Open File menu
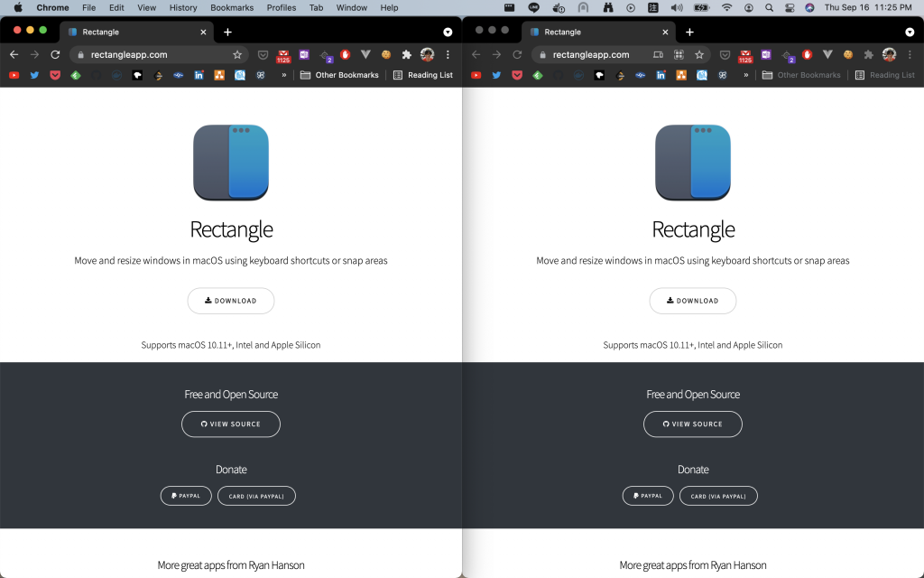The width and height of the screenshot is (924, 578). [89, 7]
